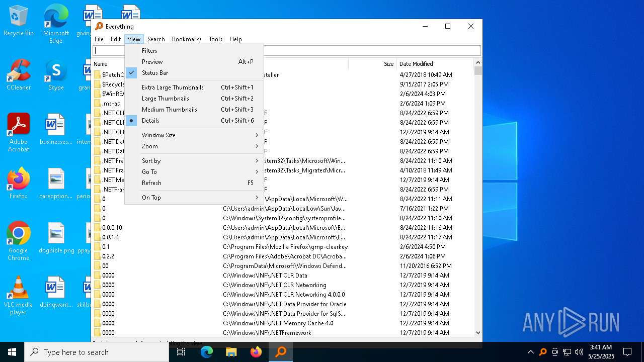Toggle Status Bar in View menu
Image resolution: width=644 pixels, height=362 pixels.
click(x=194, y=73)
